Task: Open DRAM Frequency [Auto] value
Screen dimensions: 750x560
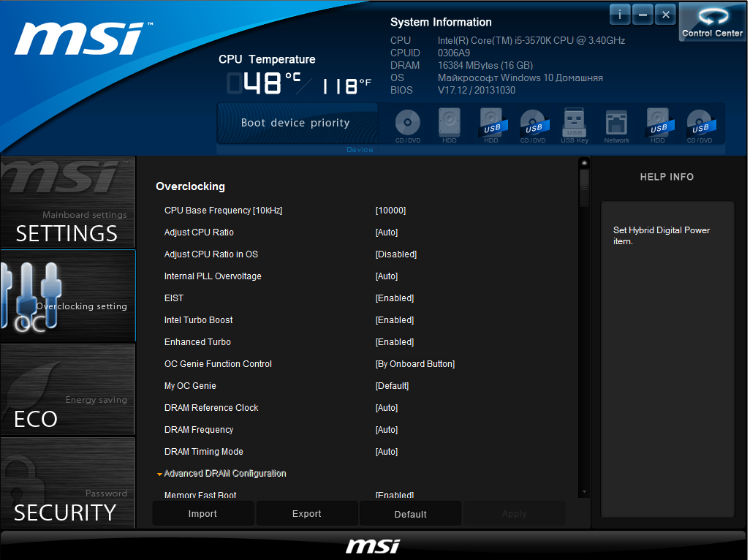Action: click(x=387, y=430)
